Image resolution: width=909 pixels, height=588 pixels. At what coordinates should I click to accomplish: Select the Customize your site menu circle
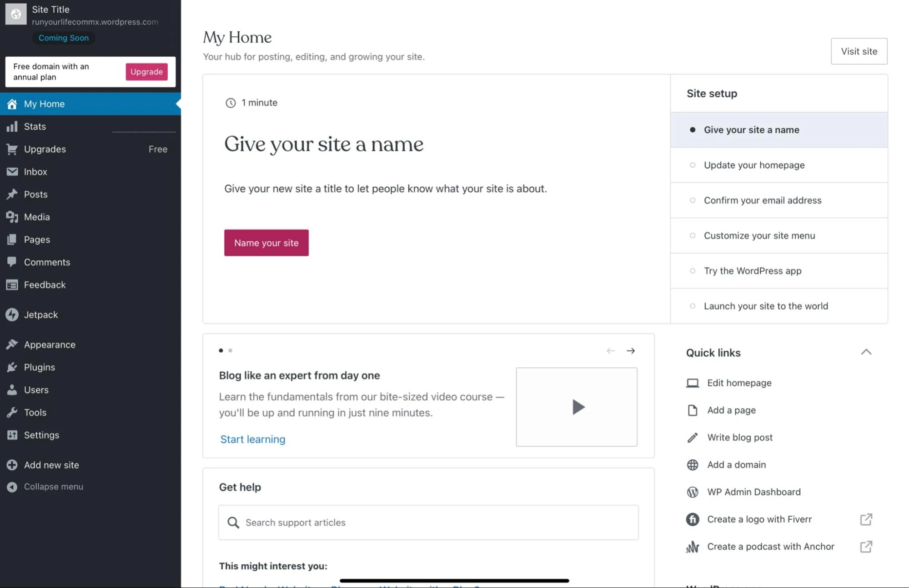(x=693, y=235)
